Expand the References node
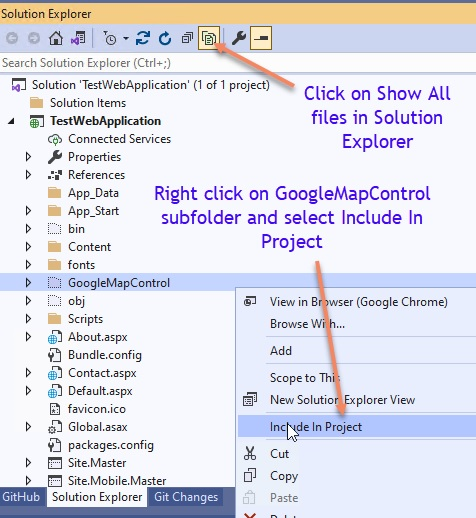 pos(28,175)
